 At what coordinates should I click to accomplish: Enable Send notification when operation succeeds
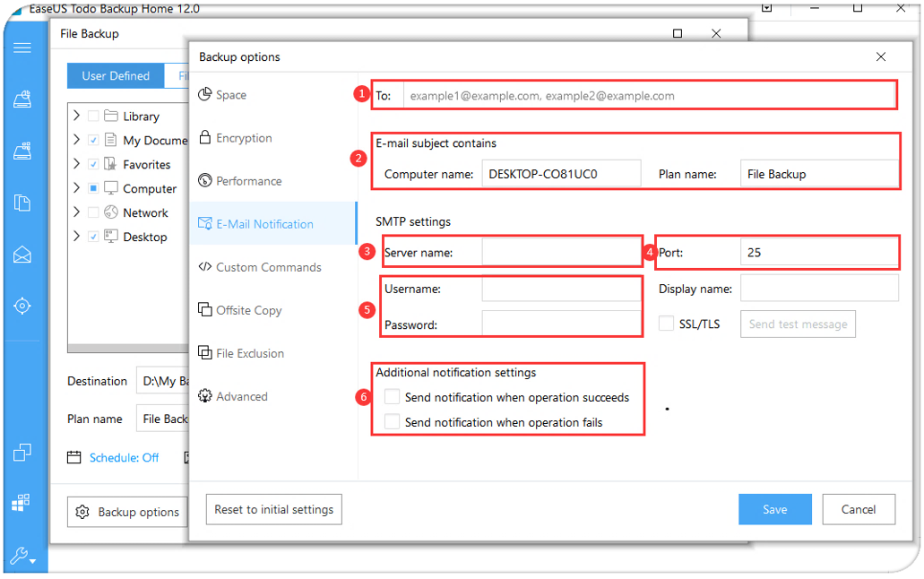click(392, 397)
